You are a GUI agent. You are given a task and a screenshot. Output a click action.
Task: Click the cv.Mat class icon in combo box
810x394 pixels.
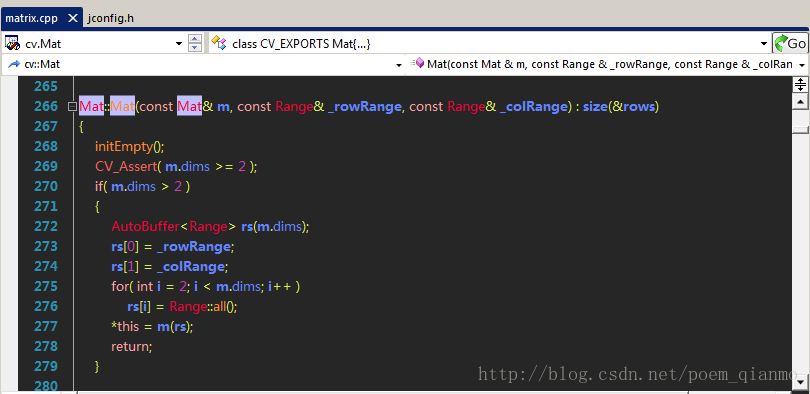pos(12,43)
